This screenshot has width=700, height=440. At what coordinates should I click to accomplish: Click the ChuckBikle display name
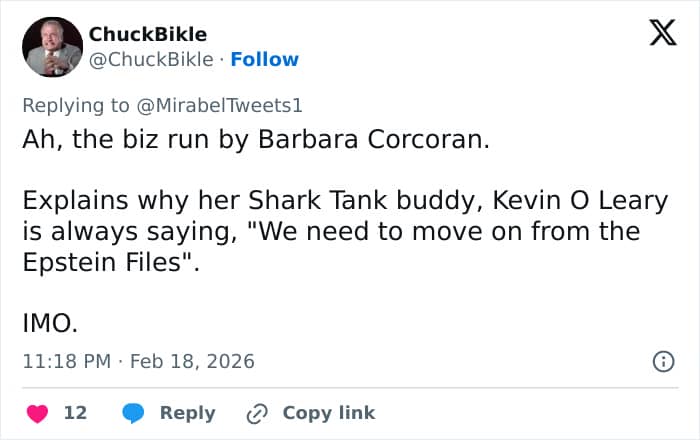(148, 34)
